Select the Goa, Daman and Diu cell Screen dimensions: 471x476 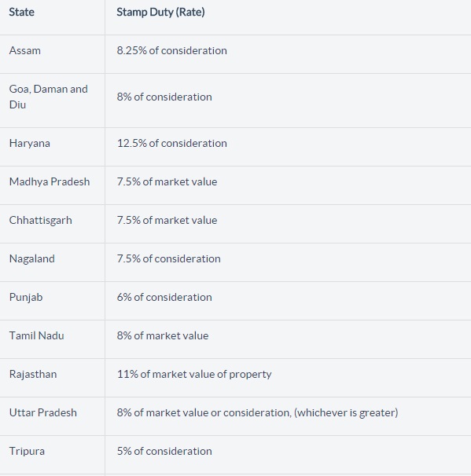click(49, 97)
